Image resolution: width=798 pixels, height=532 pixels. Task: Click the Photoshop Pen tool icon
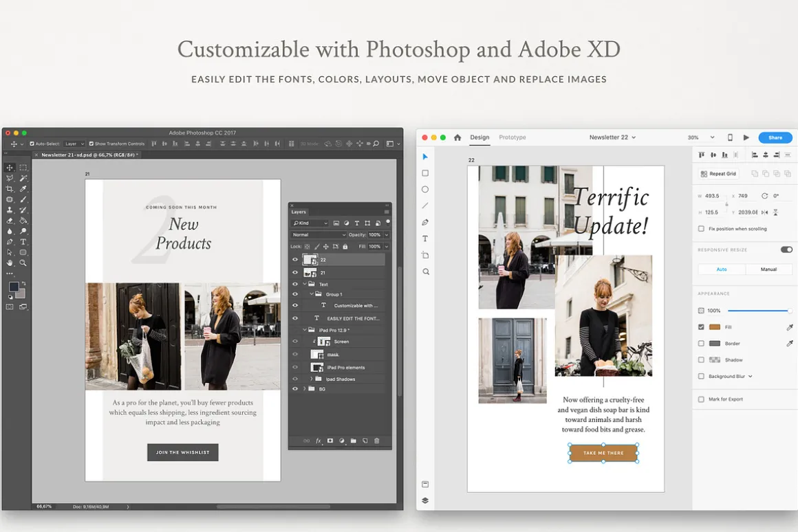point(10,242)
